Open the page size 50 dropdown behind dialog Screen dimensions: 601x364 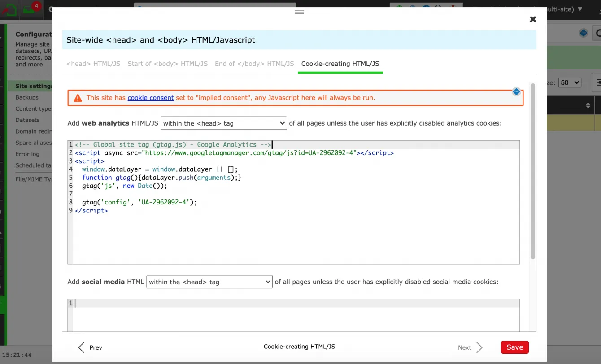(x=570, y=82)
